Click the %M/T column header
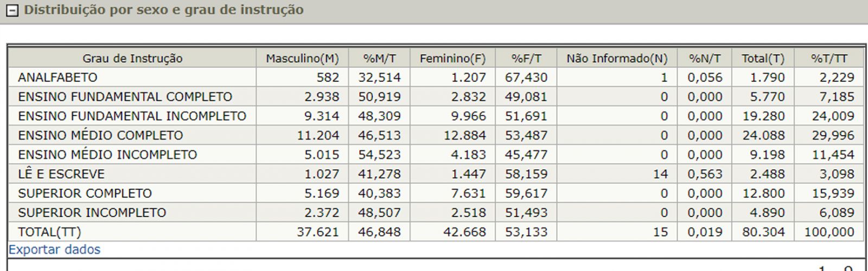The width and height of the screenshot is (868, 271). (379, 59)
